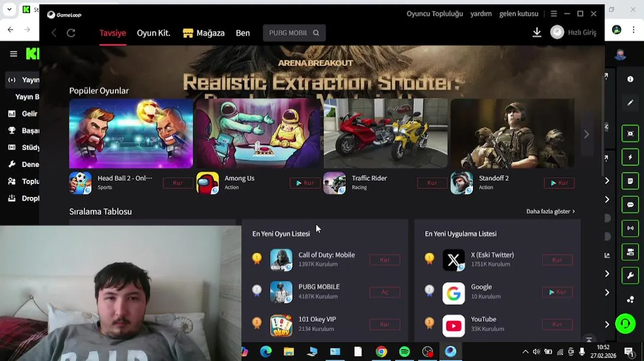This screenshot has width=644, height=361.
Task: Open the GameLoop hamburger menu
Action: pyautogui.click(x=554, y=14)
